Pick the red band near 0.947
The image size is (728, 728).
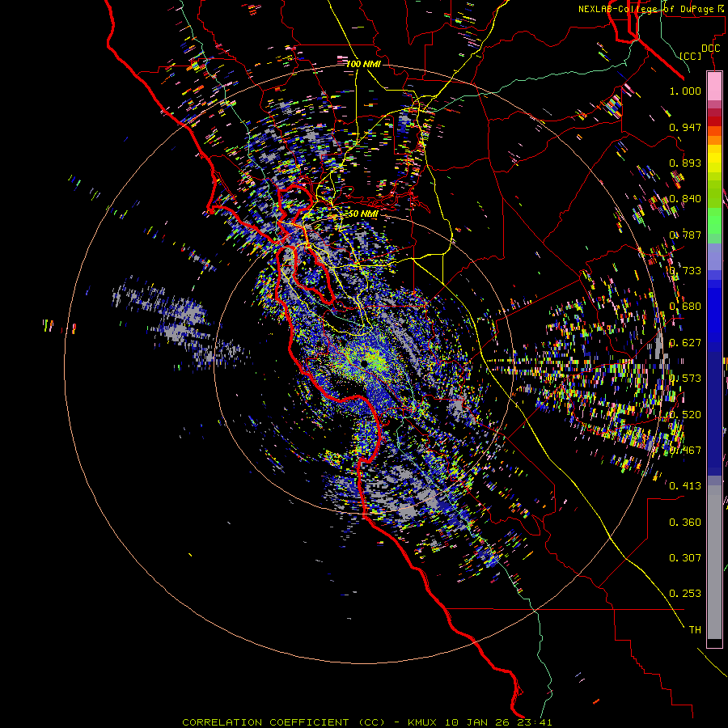(714, 121)
